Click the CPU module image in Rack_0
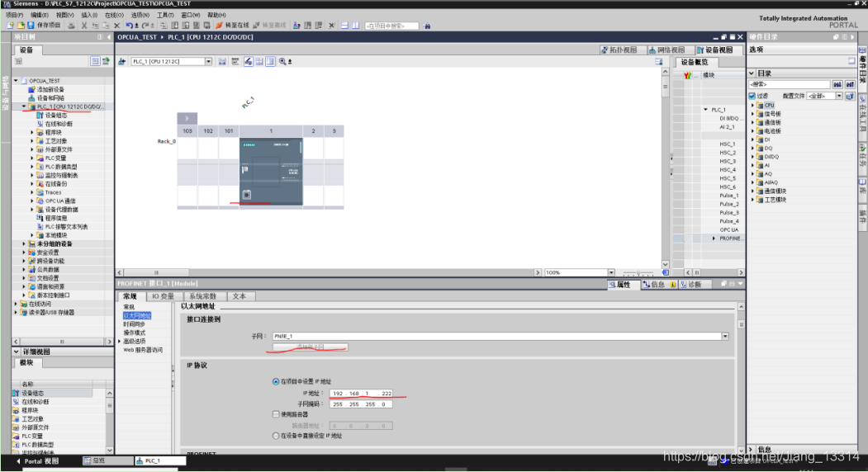The width and height of the screenshot is (868, 472). pos(271,172)
